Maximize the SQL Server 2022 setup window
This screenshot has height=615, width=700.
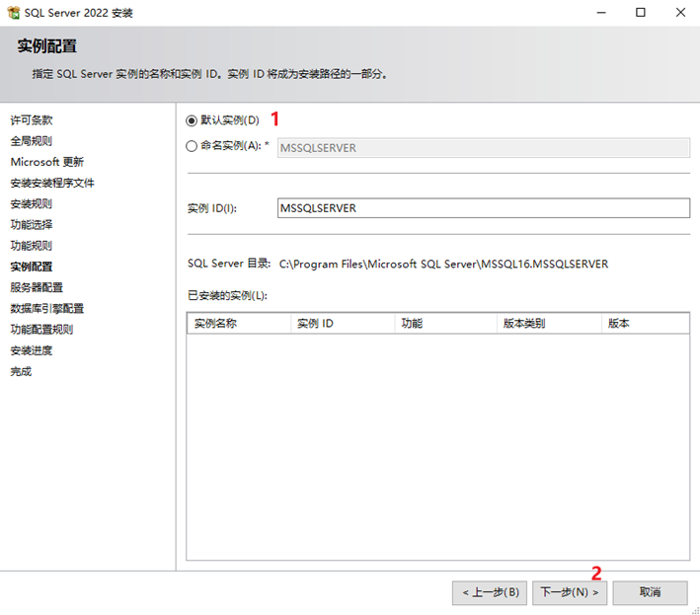click(641, 13)
